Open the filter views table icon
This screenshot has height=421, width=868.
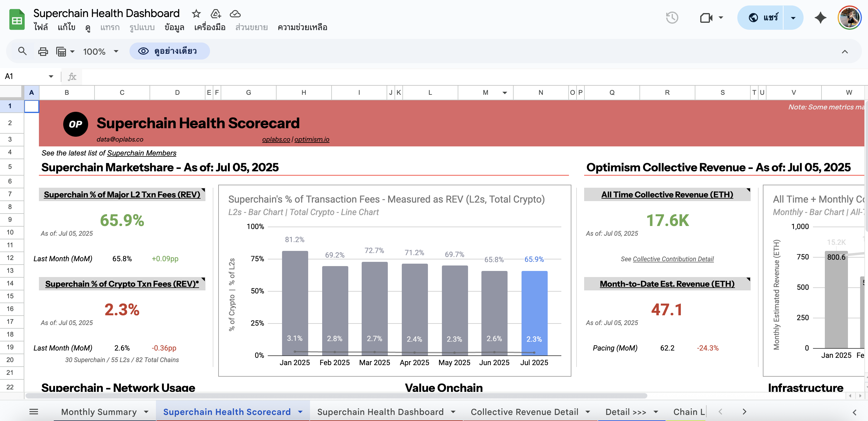click(x=61, y=52)
